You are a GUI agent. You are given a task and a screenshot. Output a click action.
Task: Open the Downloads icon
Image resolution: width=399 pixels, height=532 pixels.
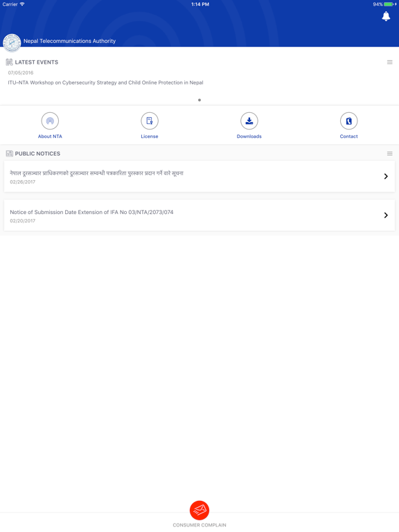[x=249, y=121]
